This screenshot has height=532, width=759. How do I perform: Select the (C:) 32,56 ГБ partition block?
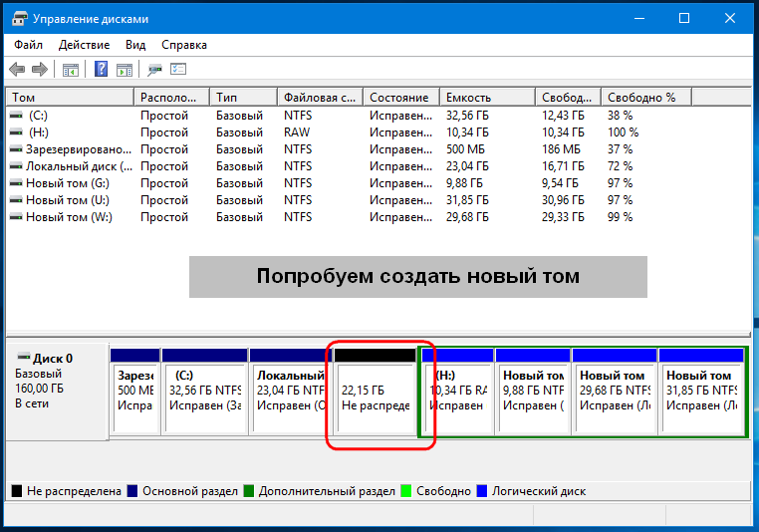(204, 398)
